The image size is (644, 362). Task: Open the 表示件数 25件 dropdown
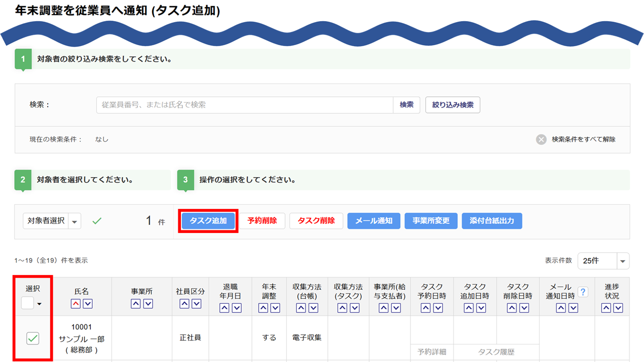[603, 261]
